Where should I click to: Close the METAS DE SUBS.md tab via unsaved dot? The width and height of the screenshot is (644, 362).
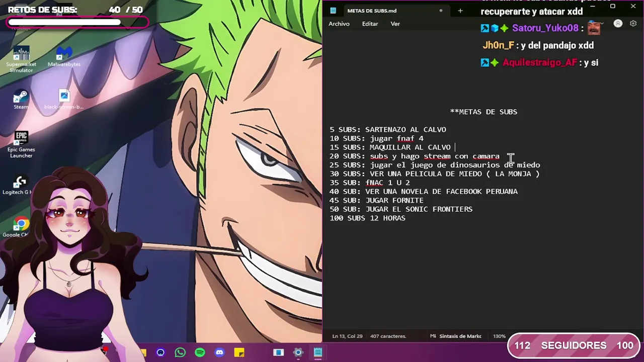(441, 11)
